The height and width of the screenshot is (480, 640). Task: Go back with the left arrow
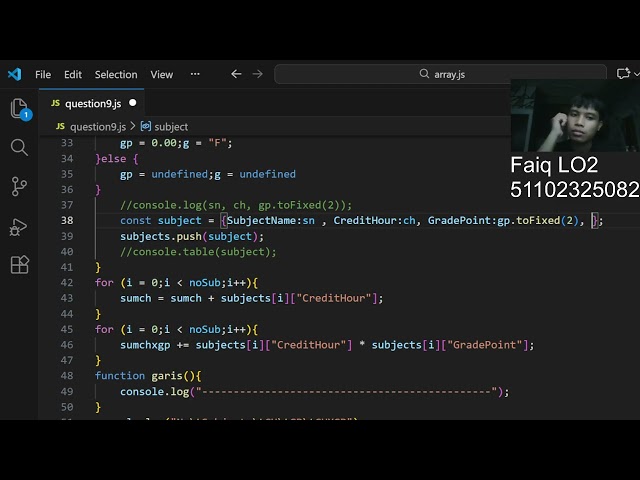pos(236,74)
